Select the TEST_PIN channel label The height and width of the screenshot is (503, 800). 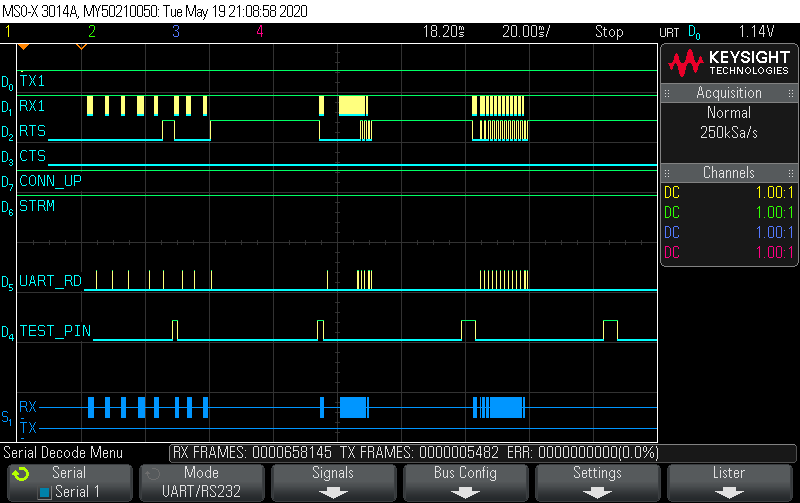[x=55, y=332]
